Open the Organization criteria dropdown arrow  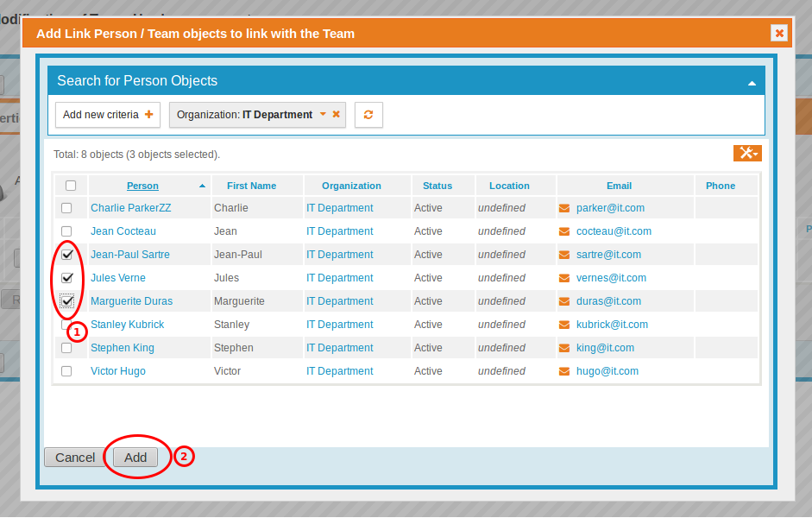coord(323,114)
